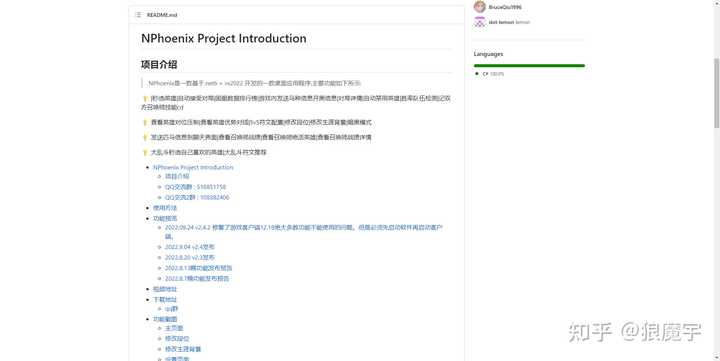Open the QQ交流群 contents link
This screenshot has height=361, width=720.
point(195,187)
